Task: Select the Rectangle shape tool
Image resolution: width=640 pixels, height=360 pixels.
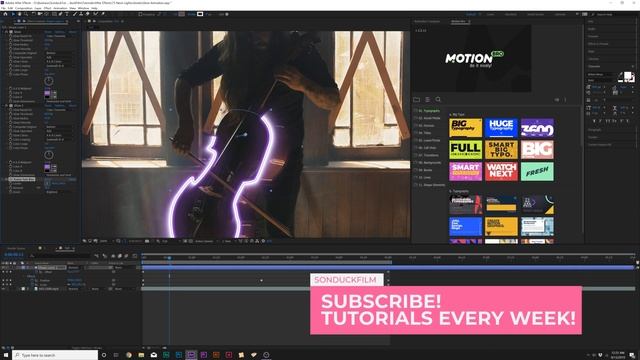Action: [54, 14]
